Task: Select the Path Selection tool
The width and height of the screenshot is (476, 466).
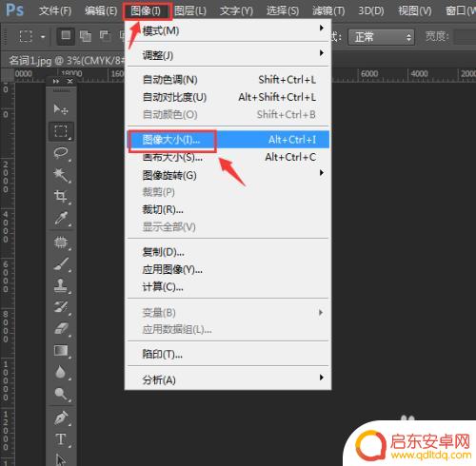Action: 61,459
